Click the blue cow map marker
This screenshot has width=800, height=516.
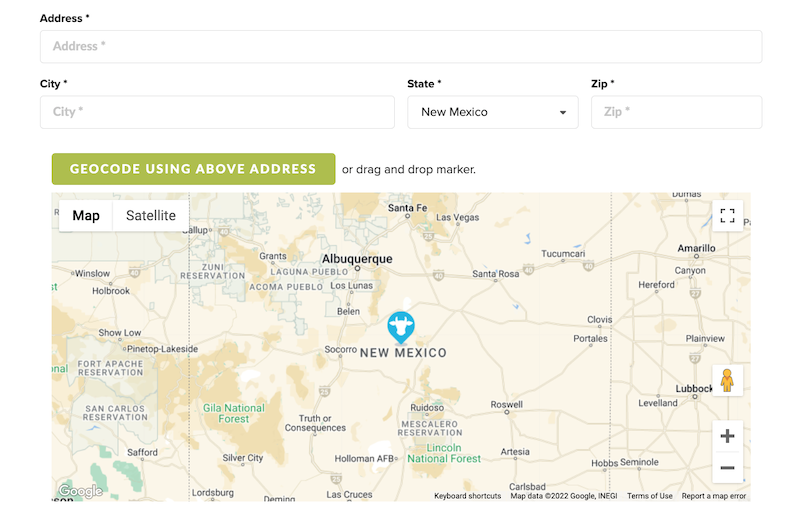401,326
